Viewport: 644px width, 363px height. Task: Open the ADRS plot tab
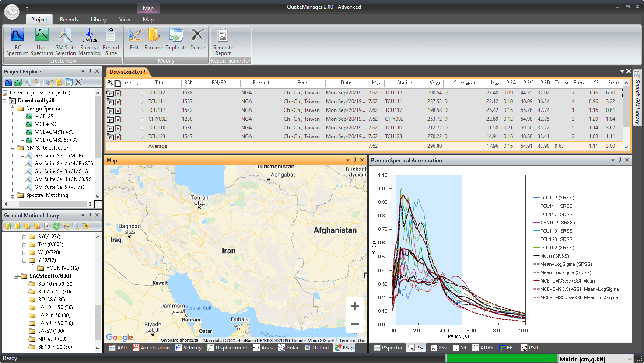click(483, 348)
